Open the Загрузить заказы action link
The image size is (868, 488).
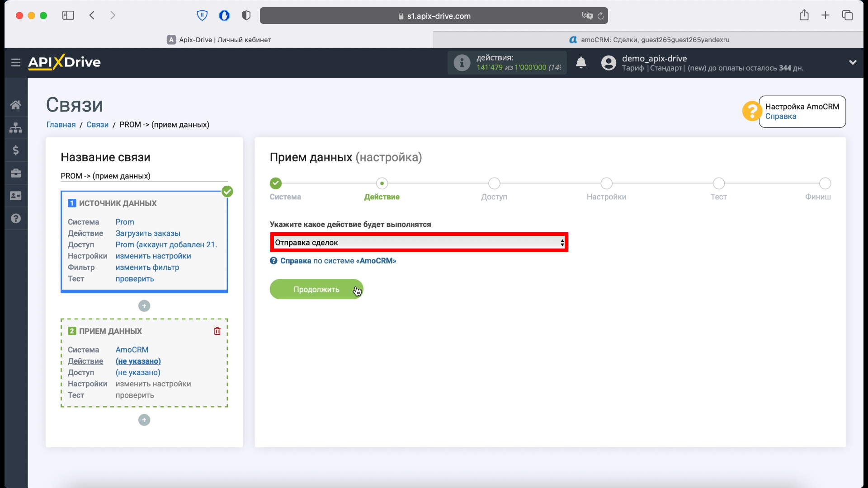148,233
